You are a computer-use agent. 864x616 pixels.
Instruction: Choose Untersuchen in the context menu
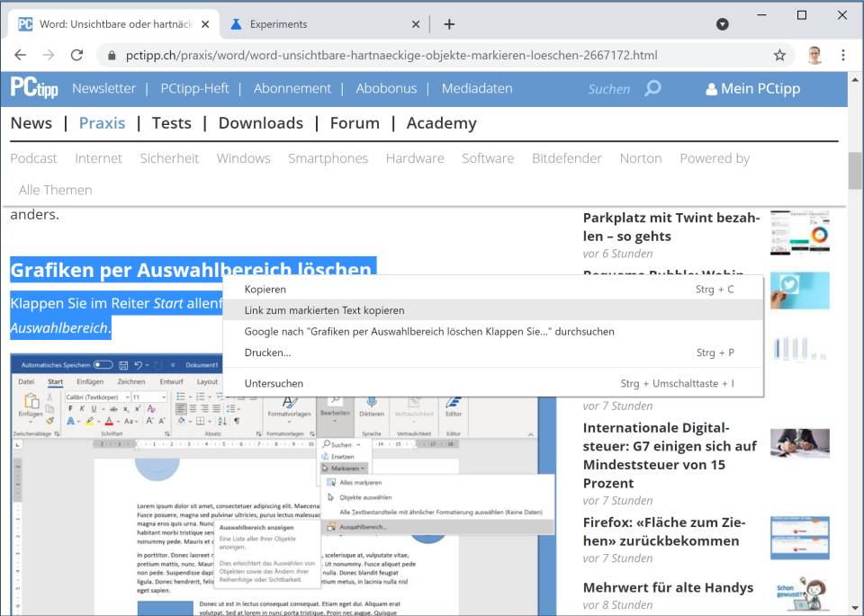[493, 383]
